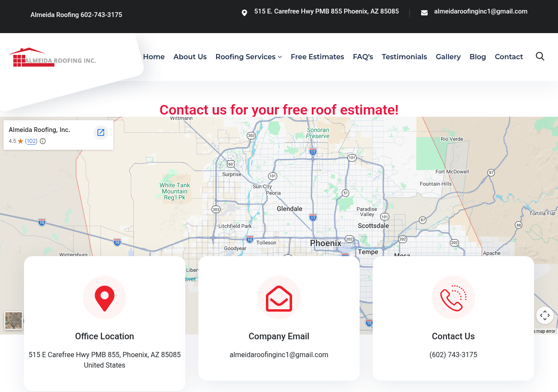Click the Fountain Hills map label
The height and width of the screenshot is (392, 558).
pos(436,184)
